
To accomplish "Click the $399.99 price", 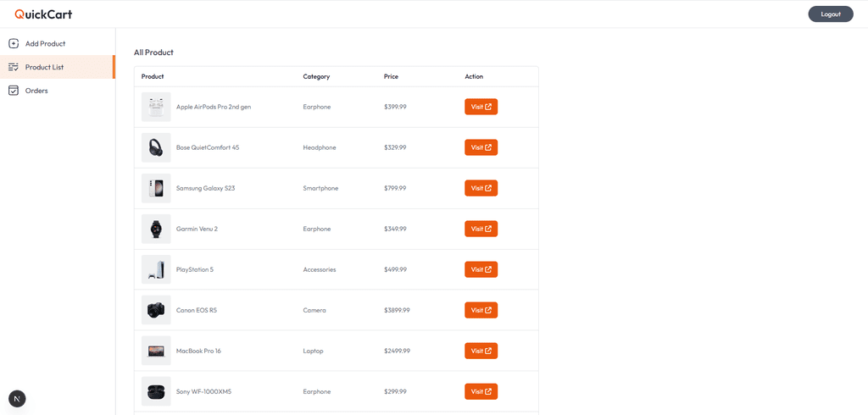I will click(x=395, y=107).
